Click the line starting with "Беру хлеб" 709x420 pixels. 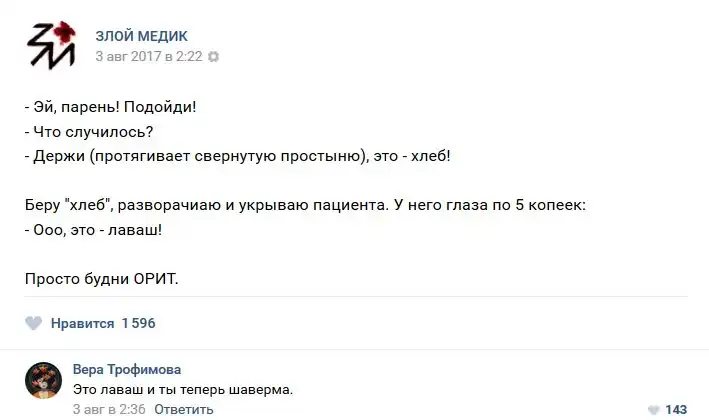(306, 205)
